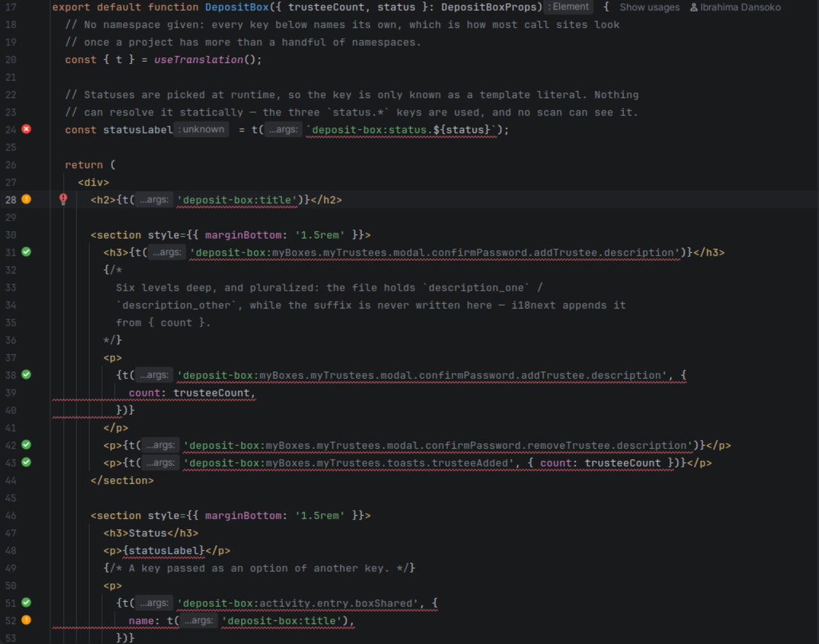Click the ': Element' return type hint
Viewport: 819px width, 644px height.
pos(568,7)
